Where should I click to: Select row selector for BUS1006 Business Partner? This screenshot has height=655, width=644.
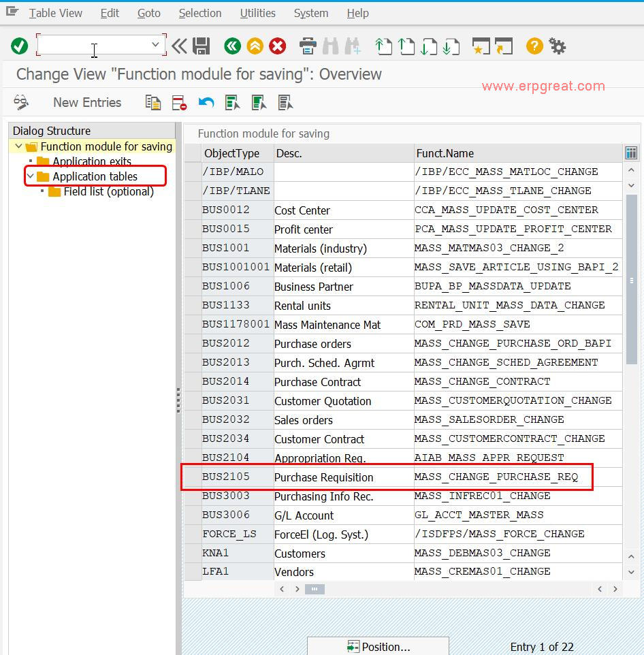(x=193, y=286)
